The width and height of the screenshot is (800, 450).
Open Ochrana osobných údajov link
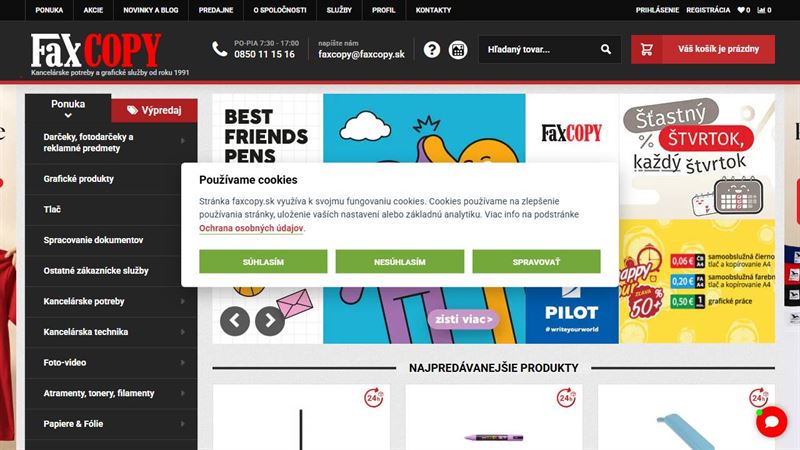point(251,228)
